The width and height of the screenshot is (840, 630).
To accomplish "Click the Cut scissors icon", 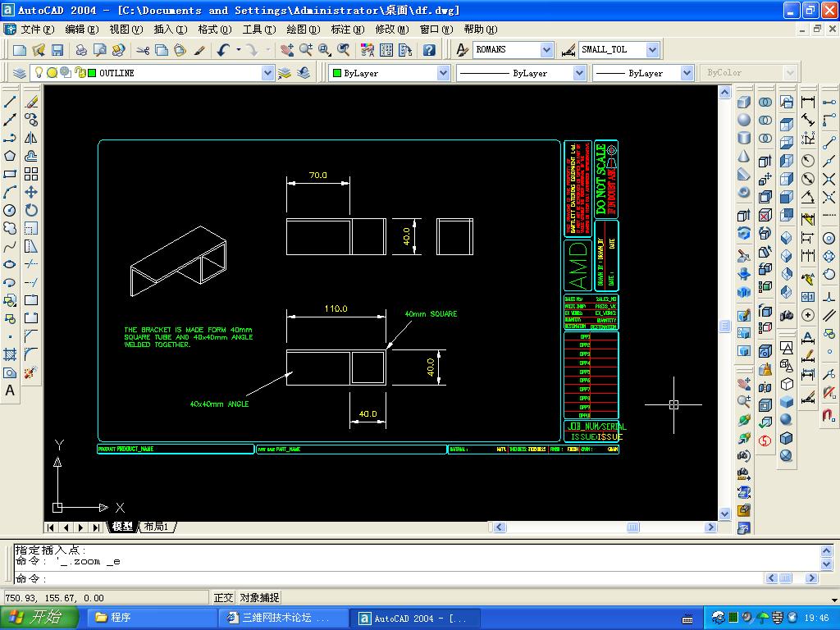I will 143,50.
